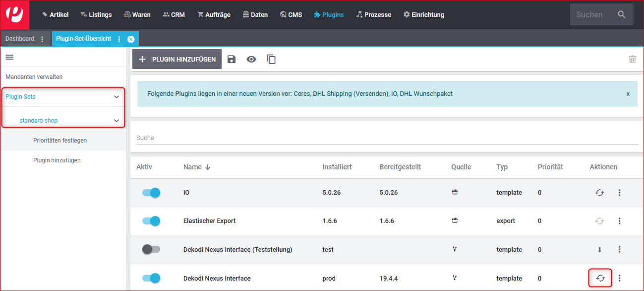644x291 pixels.
Task: Toggle the hamburger sidebar menu
Action: (x=9, y=57)
